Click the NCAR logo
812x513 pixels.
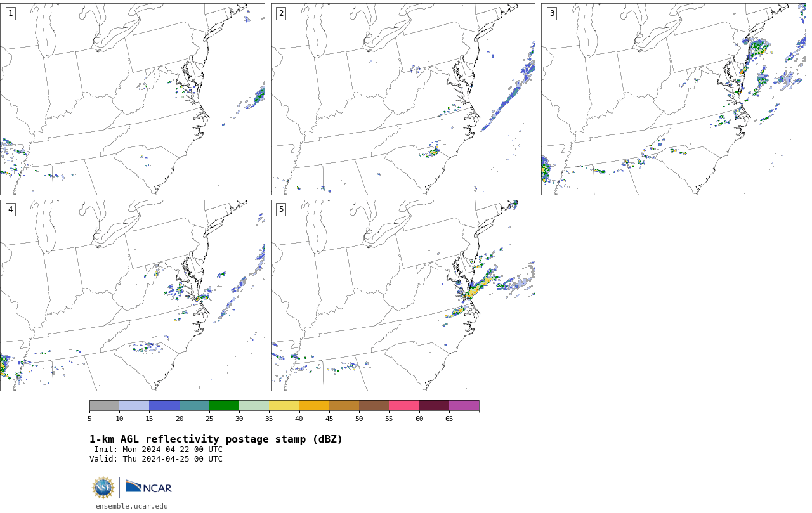(148, 487)
